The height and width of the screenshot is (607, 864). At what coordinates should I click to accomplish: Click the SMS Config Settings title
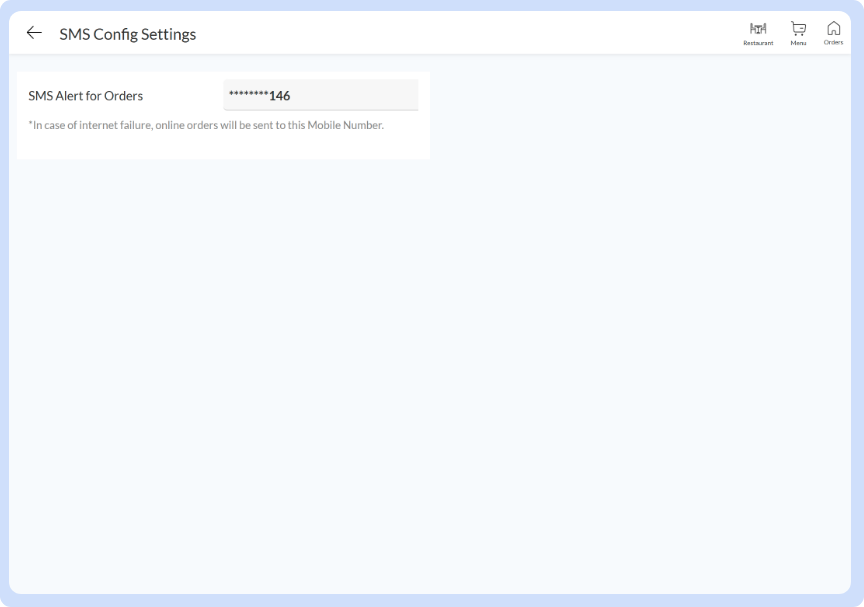[x=128, y=33]
